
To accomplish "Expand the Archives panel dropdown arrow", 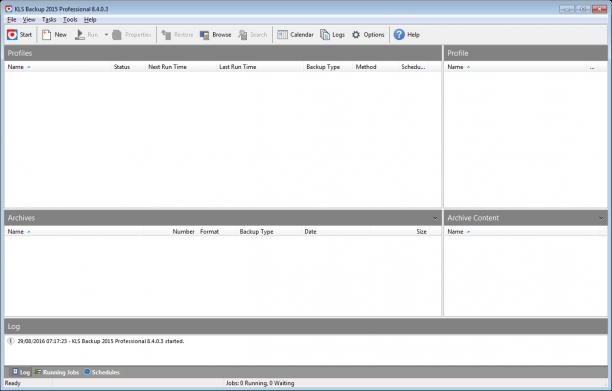I will [435, 218].
